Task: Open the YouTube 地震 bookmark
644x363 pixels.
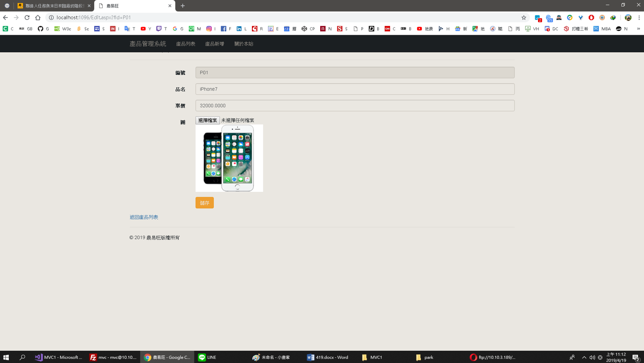Action: (425, 29)
